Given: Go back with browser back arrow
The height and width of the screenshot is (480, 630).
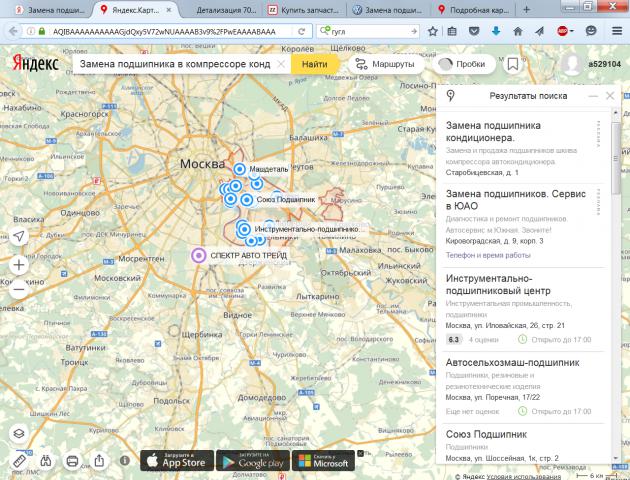Looking at the screenshot, I should 13,31.
